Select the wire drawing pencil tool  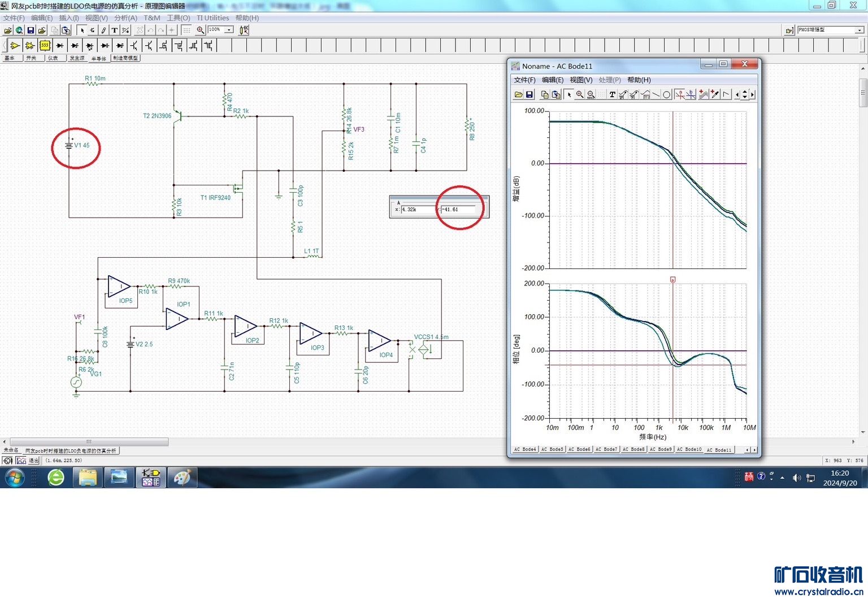(x=104, y=31)
